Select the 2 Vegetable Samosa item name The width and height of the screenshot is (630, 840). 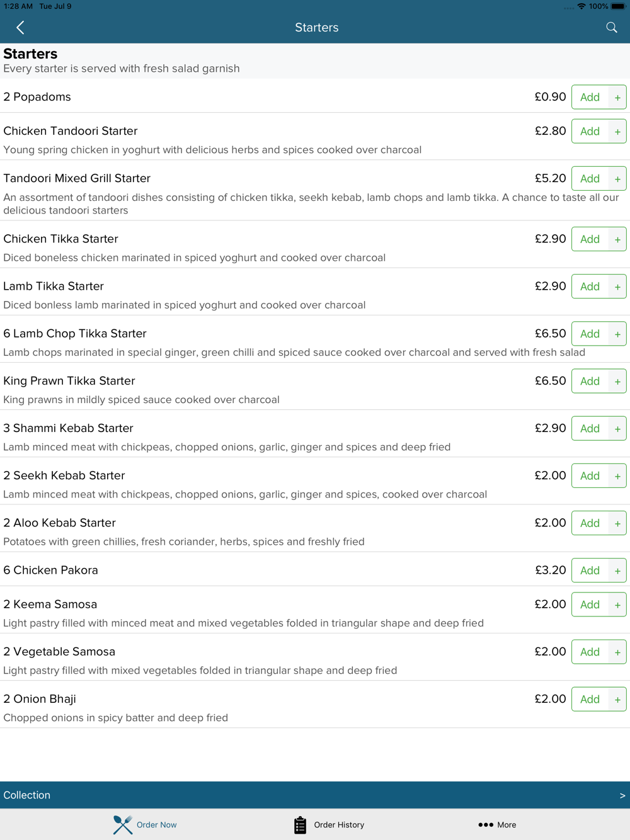pyautogui.click(x=59, y=652)
